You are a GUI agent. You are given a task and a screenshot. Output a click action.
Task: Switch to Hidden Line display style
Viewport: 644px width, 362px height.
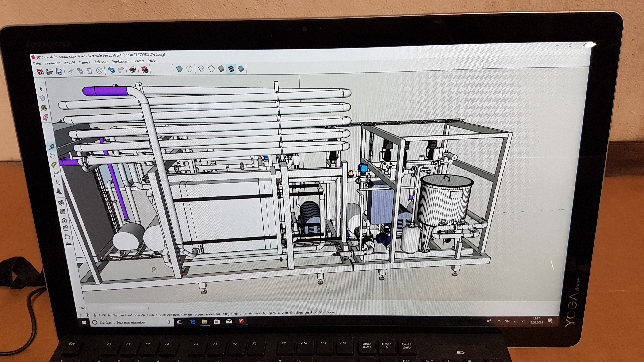pyautogui.click(x=211, y=69)
